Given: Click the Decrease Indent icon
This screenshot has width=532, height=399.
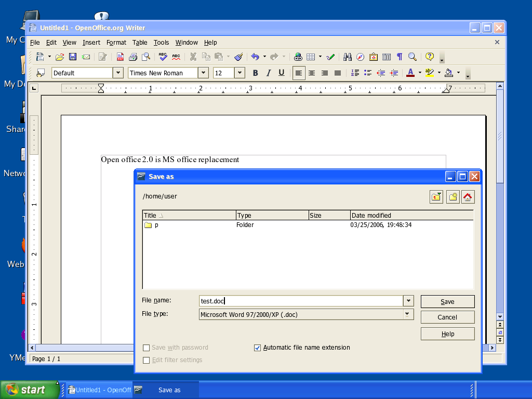Looking at the screenshot, I should coord(381,73).
